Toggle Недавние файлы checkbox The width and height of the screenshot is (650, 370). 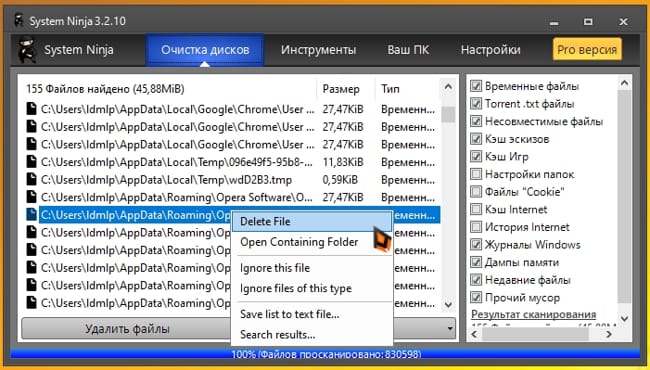[x=476, y=280]
